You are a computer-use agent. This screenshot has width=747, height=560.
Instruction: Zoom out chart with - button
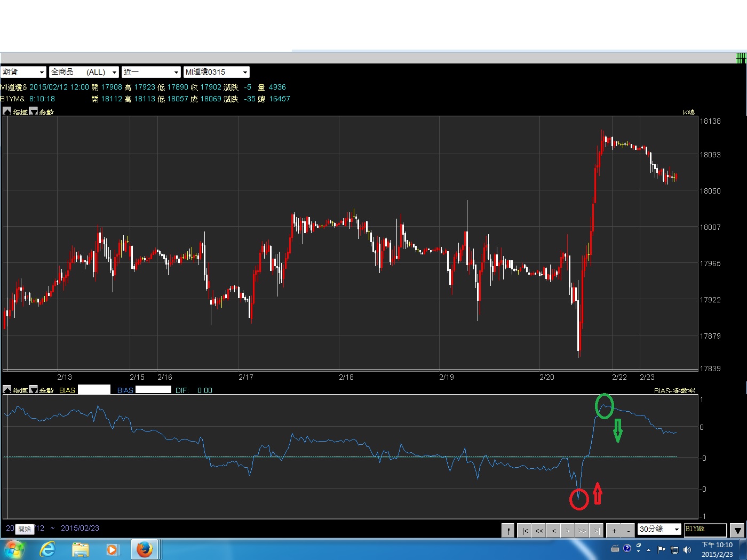click(629, 530)
